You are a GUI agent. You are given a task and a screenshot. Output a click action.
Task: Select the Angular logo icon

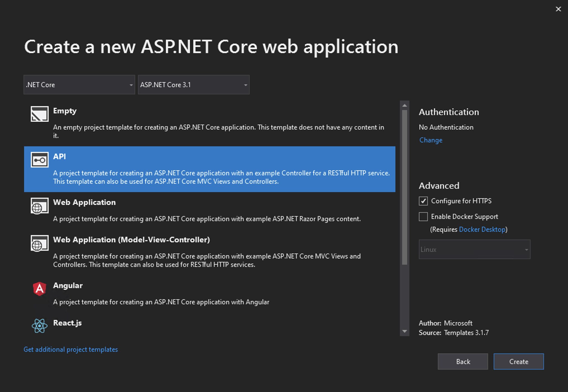coord(40,289)
